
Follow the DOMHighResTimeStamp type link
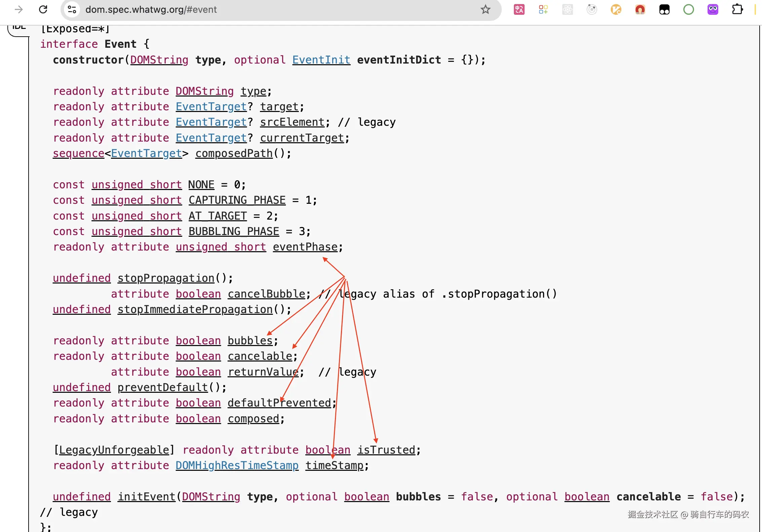point(237,465)
